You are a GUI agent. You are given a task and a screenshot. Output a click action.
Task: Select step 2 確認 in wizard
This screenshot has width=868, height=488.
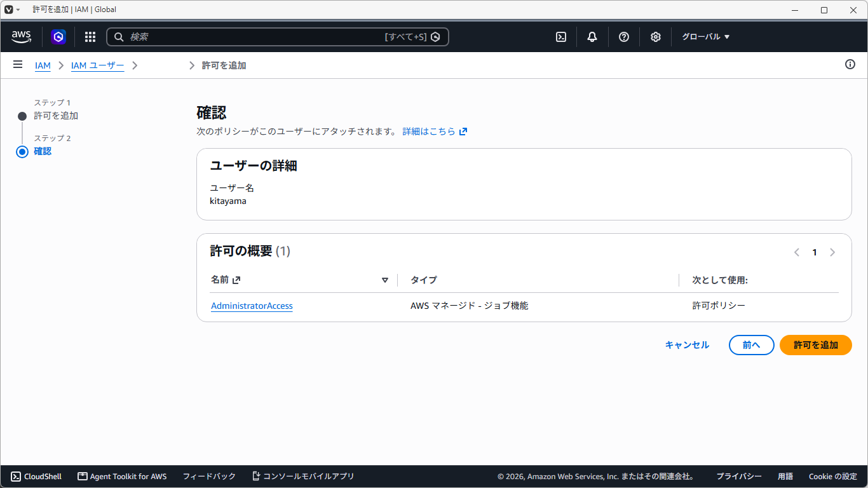43,151
